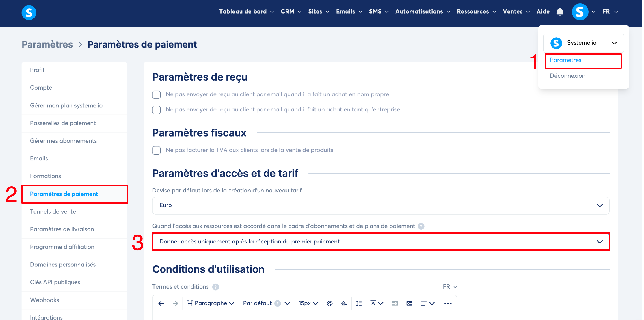Enable no receipt for personal purchases checkbox
This screenshot has width=644, height=320.
(156, 95)
